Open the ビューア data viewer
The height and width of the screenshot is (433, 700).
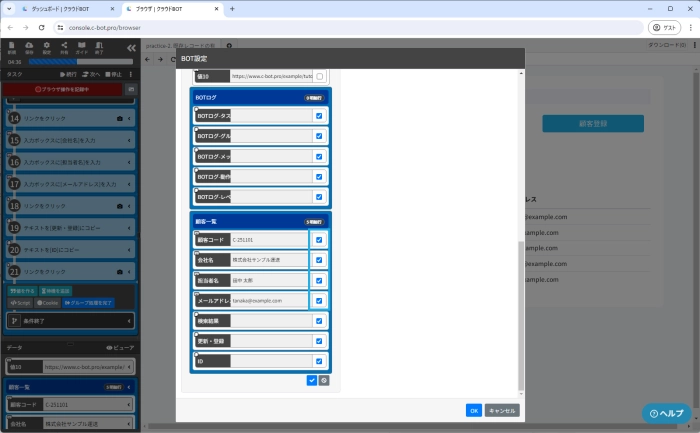pos(120,347)
